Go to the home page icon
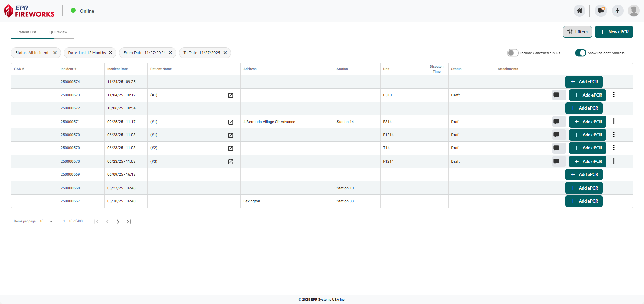Screen dimensions: 644x304 pos(579,11)
